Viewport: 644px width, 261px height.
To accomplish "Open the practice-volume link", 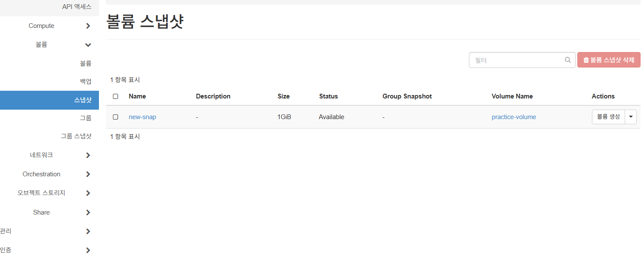I will point(514,117).
